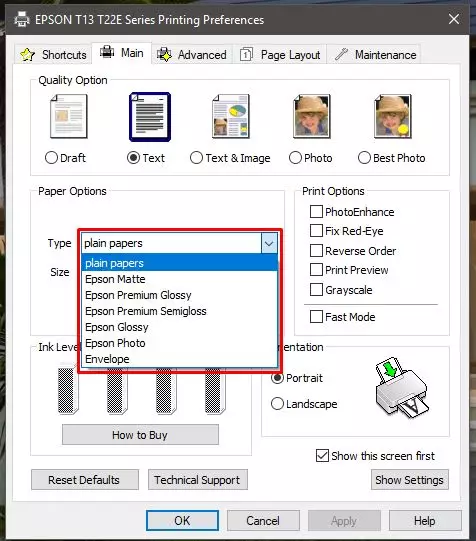Open the Maintenance tab

pos(375,55)
